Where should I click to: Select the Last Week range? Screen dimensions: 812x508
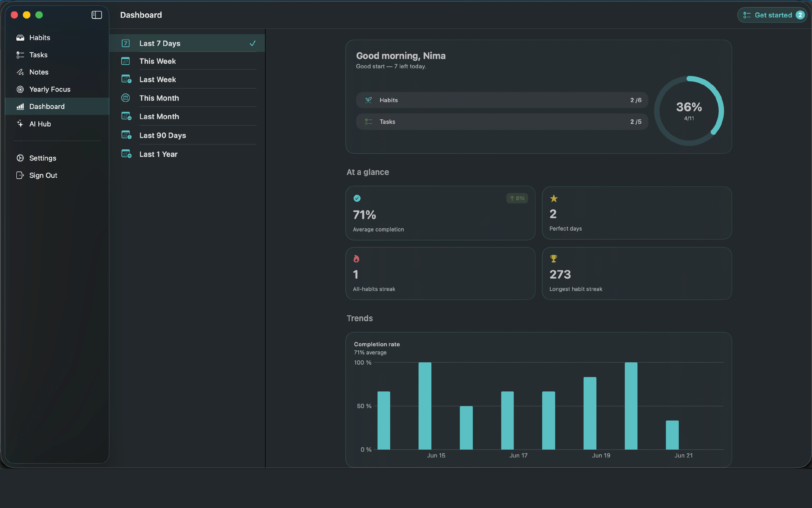point(187,79)
